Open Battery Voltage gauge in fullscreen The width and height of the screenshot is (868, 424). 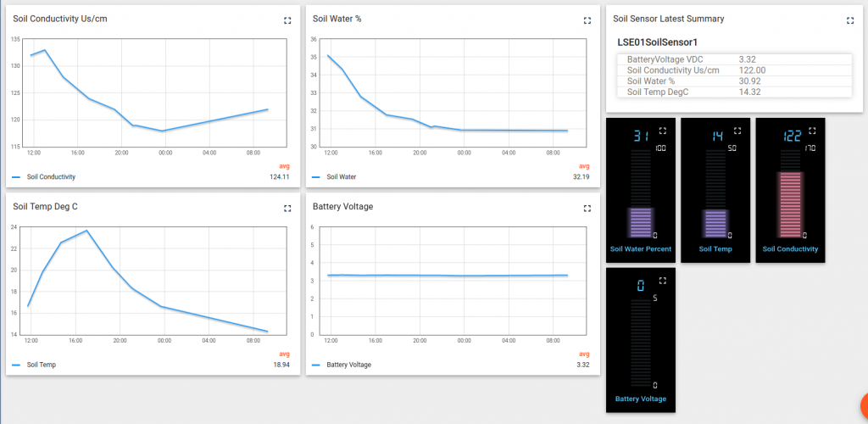(663, 281)
